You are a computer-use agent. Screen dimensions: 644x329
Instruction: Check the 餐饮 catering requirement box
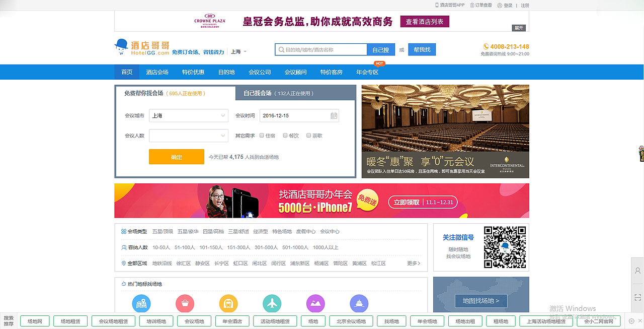coord(286,135)
